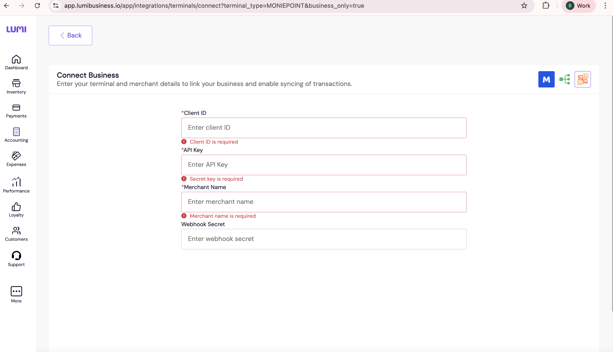Open the Dashboard home icon
613x364 pixels.
coord(16,60)
